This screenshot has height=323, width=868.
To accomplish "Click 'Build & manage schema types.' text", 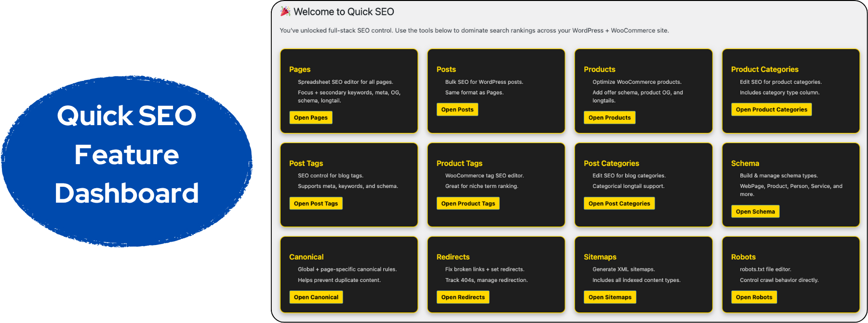I will point(779,176).
